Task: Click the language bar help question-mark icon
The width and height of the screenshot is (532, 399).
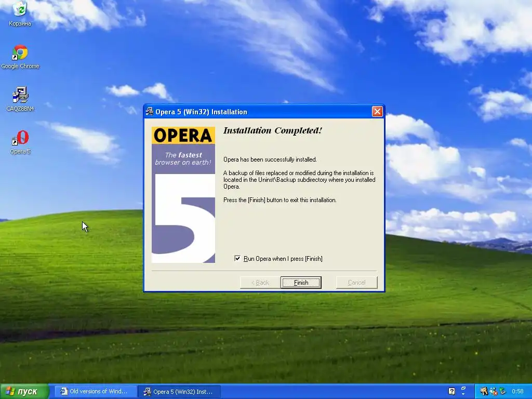Action: point(451,391)
